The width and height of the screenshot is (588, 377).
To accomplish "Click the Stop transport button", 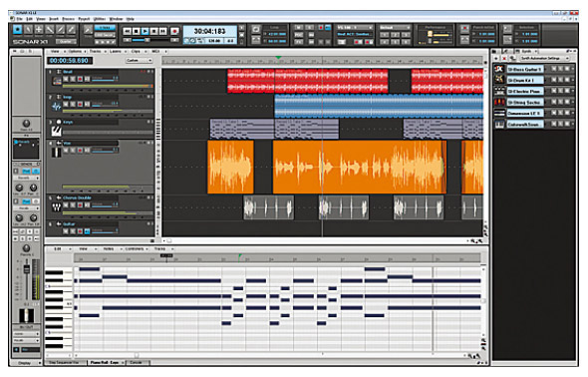I will (137, 31).
